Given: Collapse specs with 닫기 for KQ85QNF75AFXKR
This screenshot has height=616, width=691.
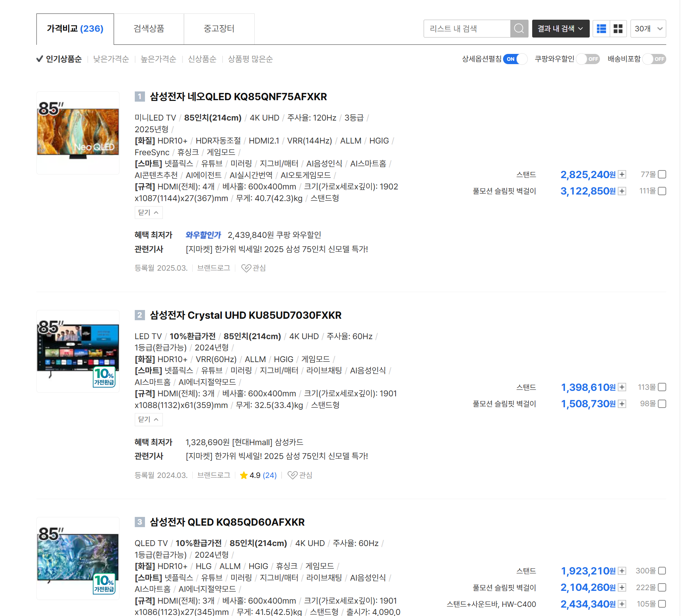Looking at the screenshot, I should click(x=149, y=212).
